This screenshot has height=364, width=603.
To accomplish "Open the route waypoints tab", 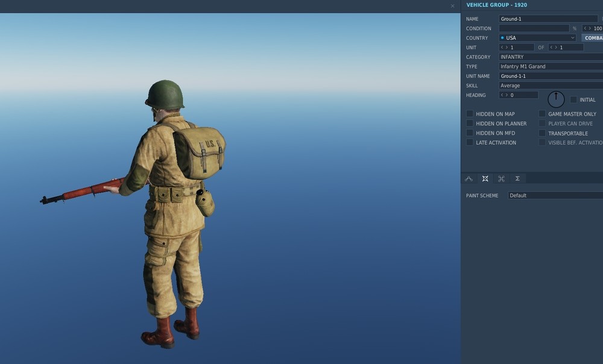I will (469, 178).
